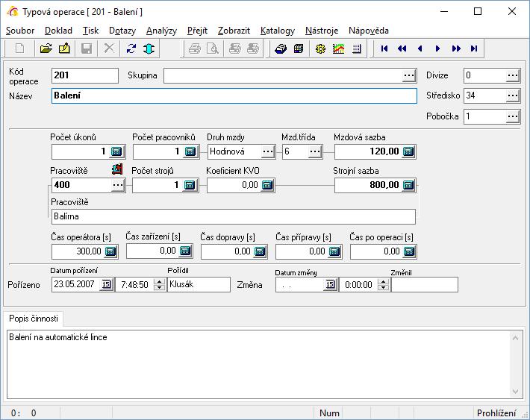Jump back with the double left arrows
Screen dimensions: 530x420
(402, 48)
